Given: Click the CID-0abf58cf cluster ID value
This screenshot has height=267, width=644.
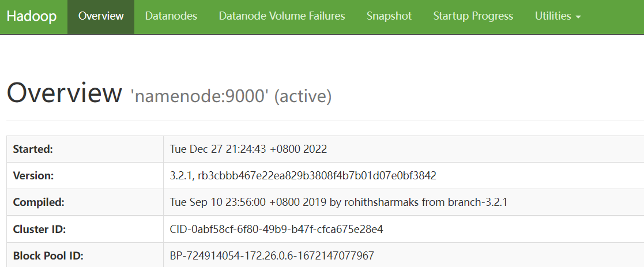Looking at the screenshot, I should pos(277,230).
